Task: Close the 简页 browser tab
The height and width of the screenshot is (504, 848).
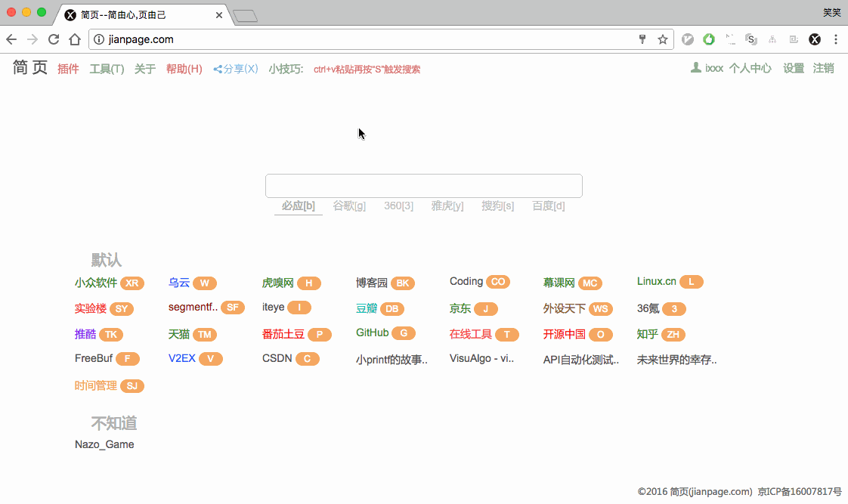Action: (x=219, y=15)
